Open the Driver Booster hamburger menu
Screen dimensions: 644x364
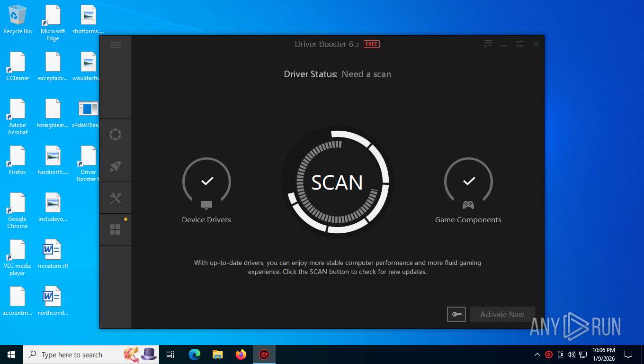115,45
